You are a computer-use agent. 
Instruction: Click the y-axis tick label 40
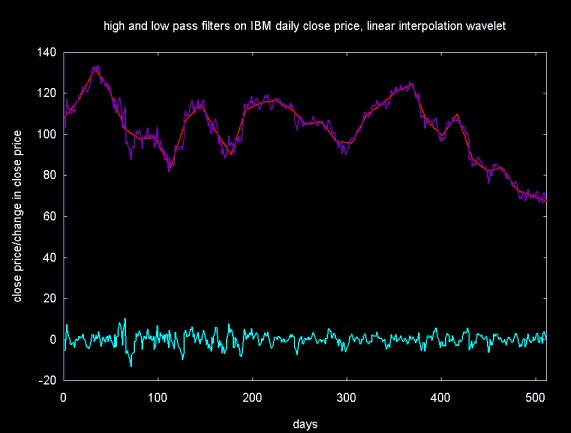[x=50, y=257]
